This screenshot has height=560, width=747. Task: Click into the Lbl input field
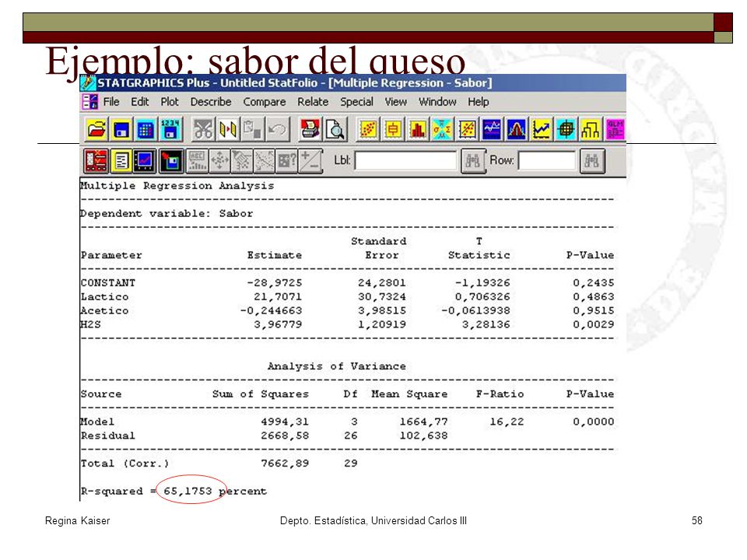(405, 161)
